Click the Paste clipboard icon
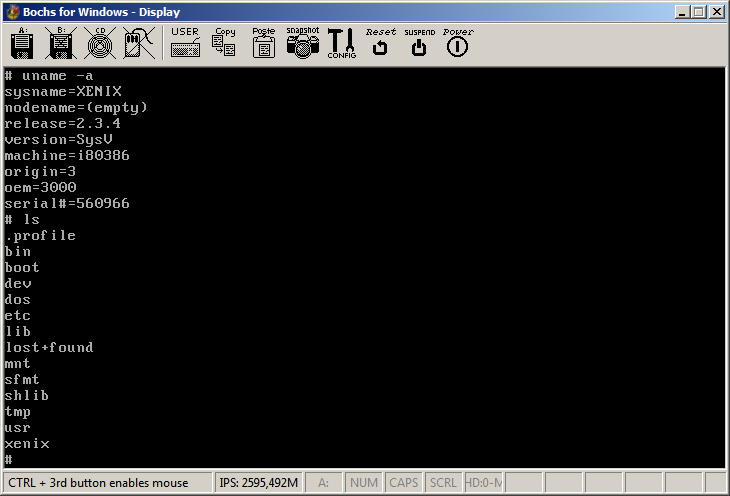The width and height of the screenshot is (730, 496). click(264, 42)
